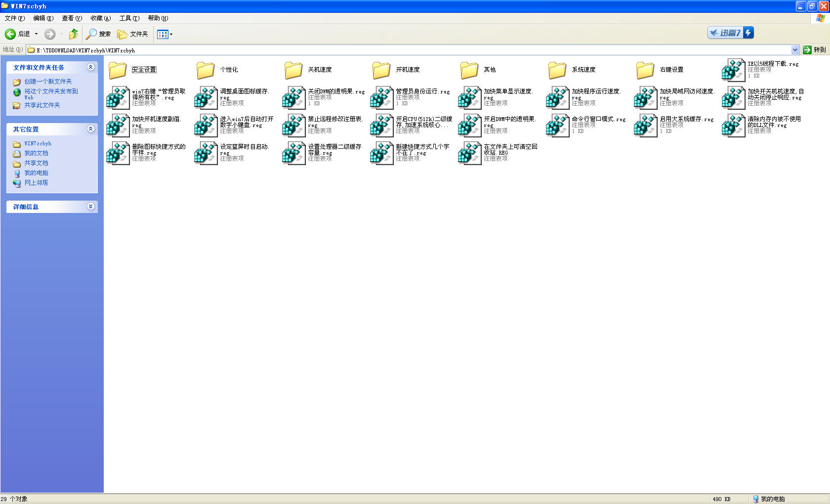This screenshot has width=830, height=504.
Task: Toggle the Folders (文件夹) pane button
Action: pos(133,34)
